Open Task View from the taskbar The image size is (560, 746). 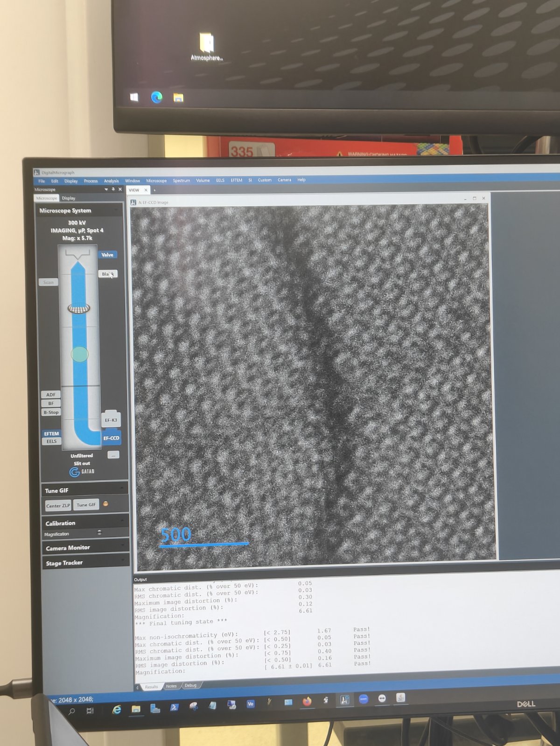point(90,711)
